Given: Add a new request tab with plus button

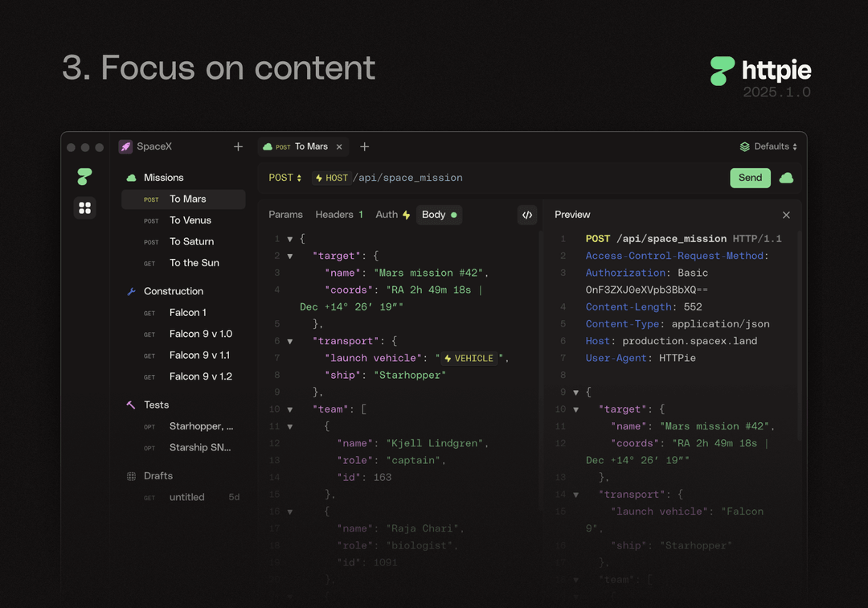Looking at the screenshot, I should pos(364,146).
